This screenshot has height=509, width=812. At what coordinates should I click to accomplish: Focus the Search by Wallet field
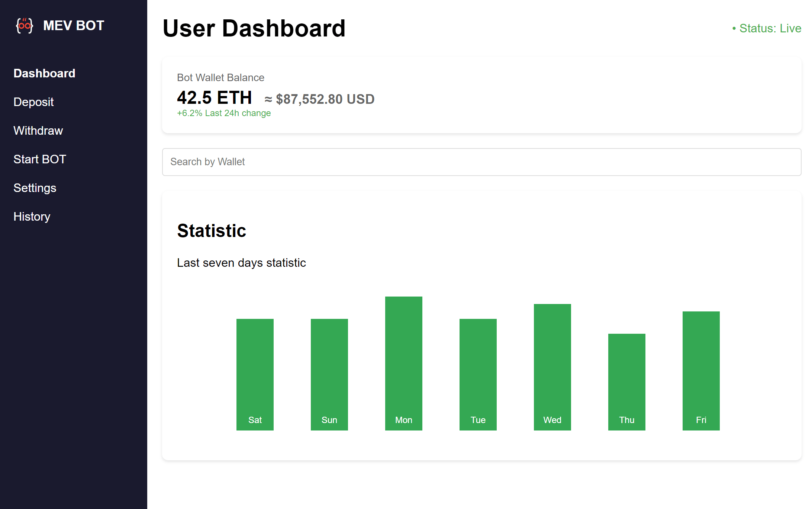pyautogui.click(x=481, y=162)
